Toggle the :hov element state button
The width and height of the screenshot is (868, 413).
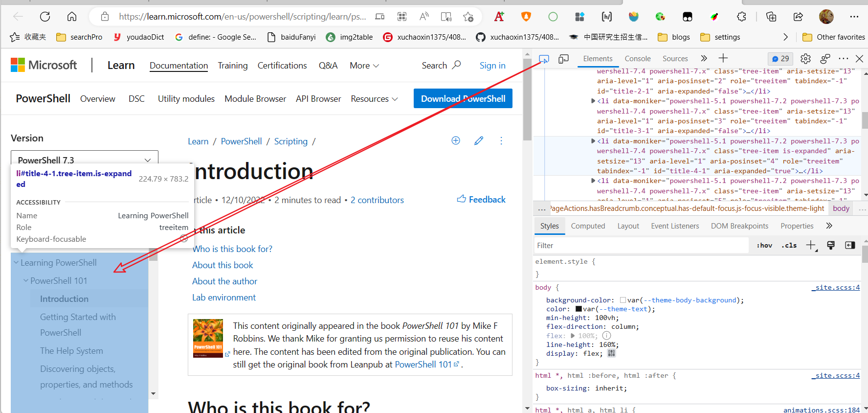(x=764, y=245)
